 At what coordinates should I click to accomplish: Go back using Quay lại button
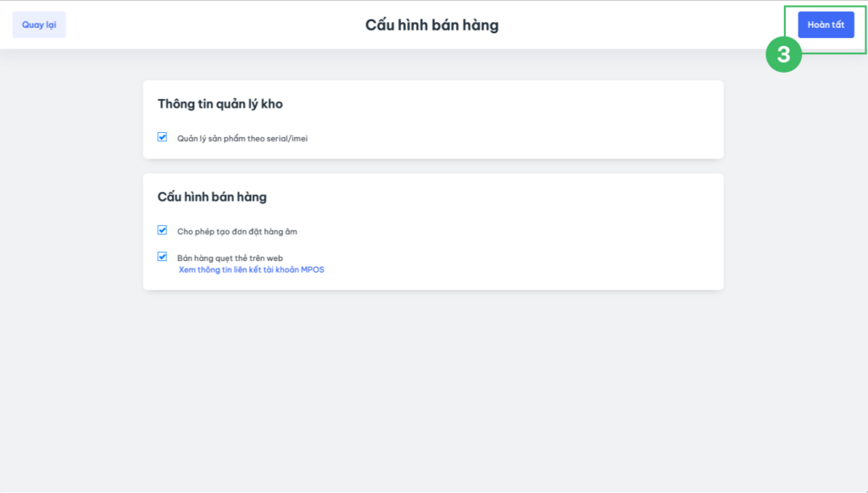39,25
